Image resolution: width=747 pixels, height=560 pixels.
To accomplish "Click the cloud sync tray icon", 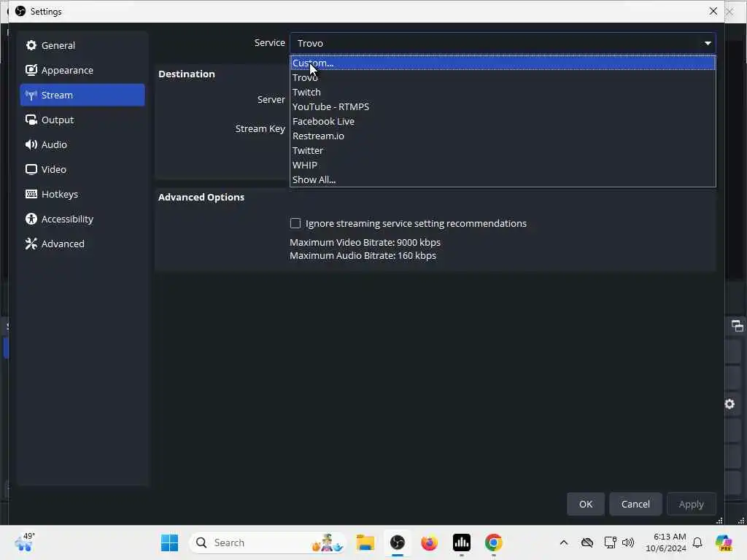I will pyautogui.click(x=587, y=542).
